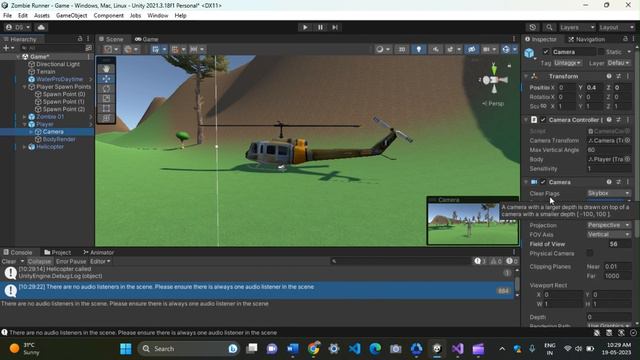Open the Unity search magnifier

tap(549, 27)
